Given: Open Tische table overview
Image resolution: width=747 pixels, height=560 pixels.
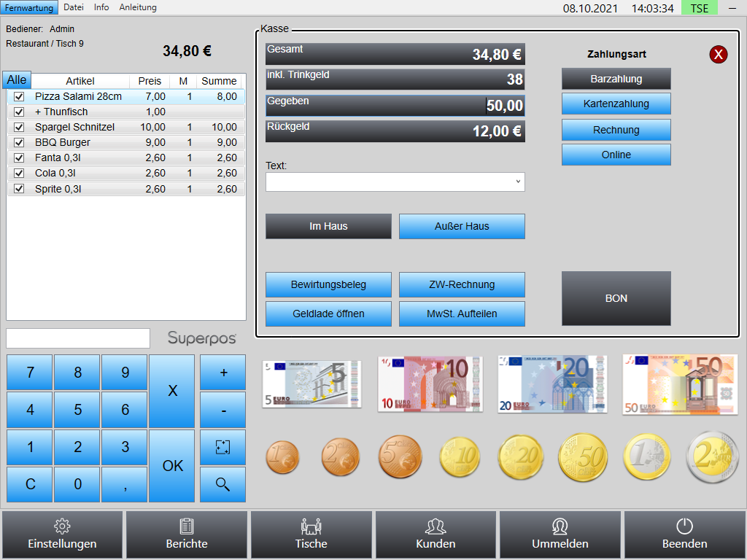Looking at the screenshot, I should coord(311,534).
